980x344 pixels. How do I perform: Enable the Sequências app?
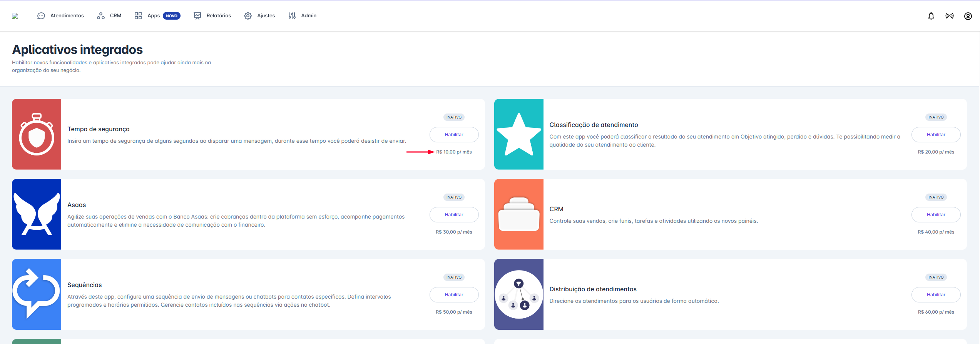(454, 295)
